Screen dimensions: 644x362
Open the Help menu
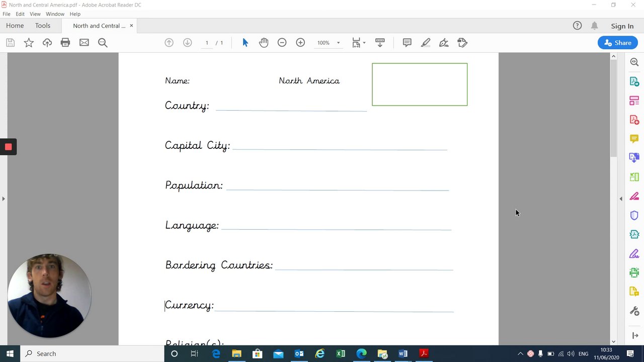75,14
